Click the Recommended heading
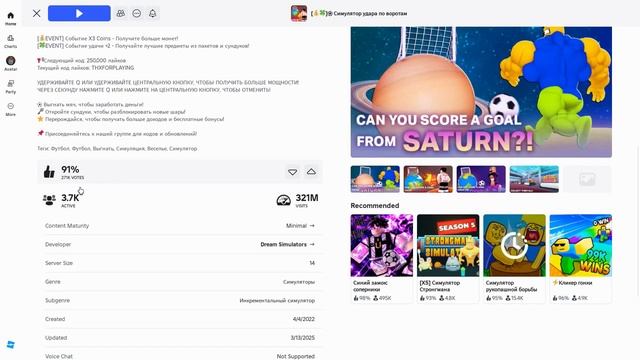This screenshot has height=360, width=640. pos(375,205)
